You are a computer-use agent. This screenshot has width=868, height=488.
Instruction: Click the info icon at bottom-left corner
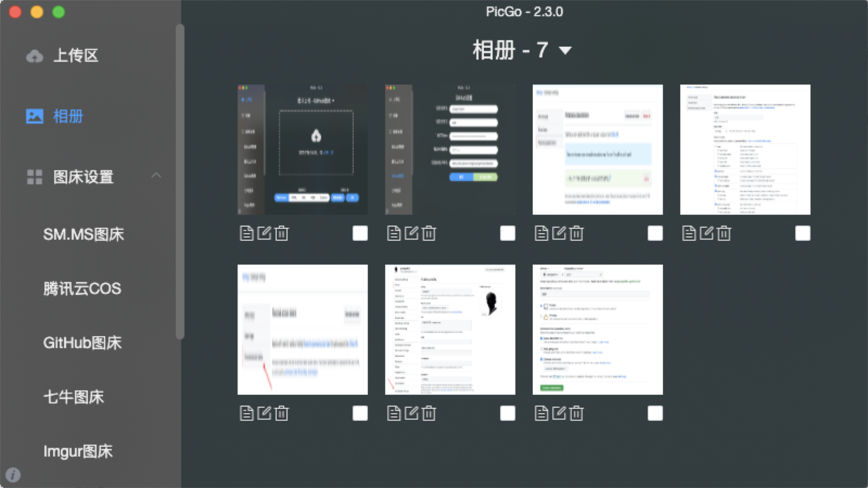pyautogui.click(x=13, y=475)
